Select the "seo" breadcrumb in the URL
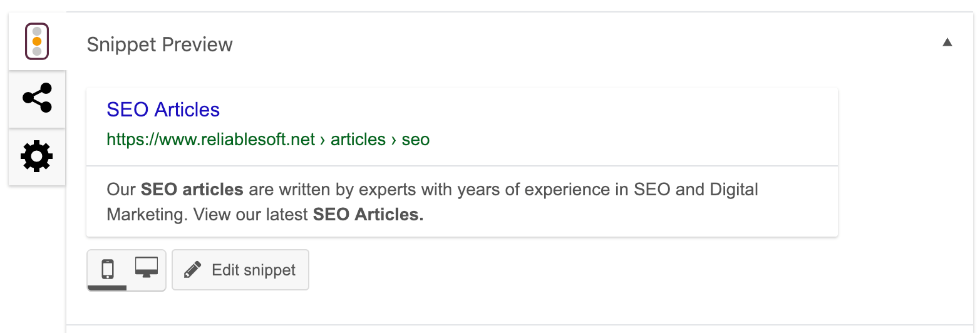Viewport: 980px width, 333px height. point(416,139)
